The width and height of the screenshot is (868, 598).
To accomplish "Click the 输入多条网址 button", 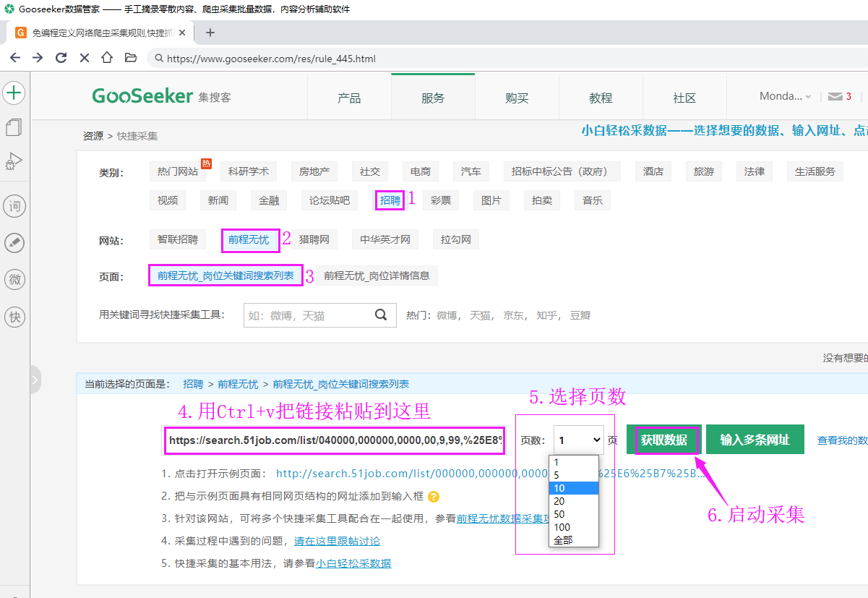I will pyautogui.click(x=755, y=440).
